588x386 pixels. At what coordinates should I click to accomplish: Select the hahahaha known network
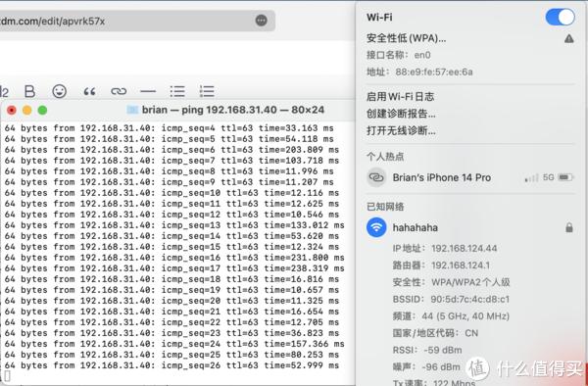coord(469,227)
